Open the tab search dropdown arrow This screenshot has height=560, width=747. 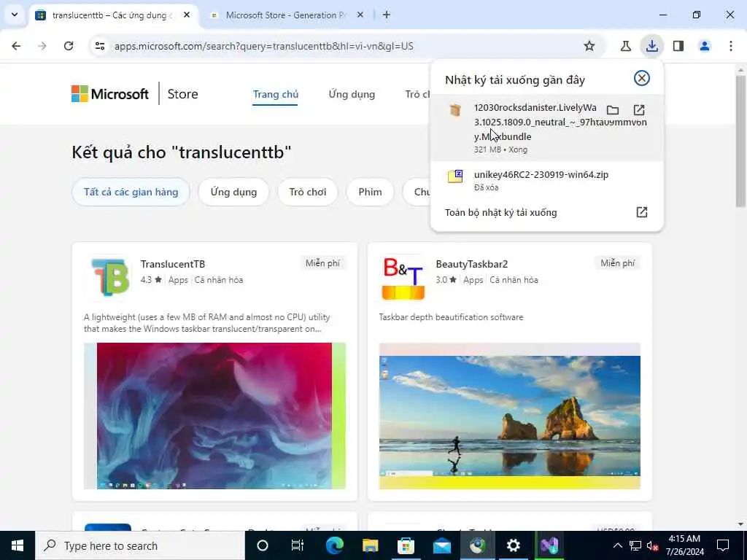15,15
